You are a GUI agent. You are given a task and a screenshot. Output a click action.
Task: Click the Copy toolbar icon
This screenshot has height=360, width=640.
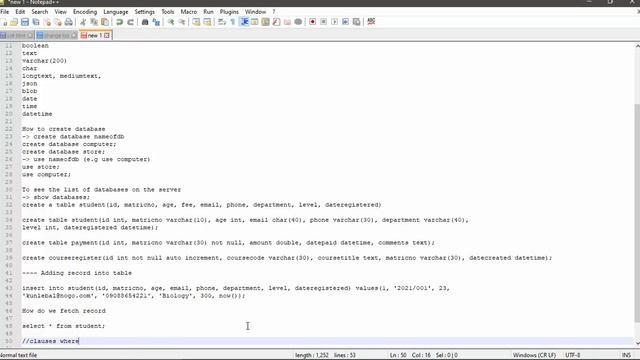click(94, 22)
